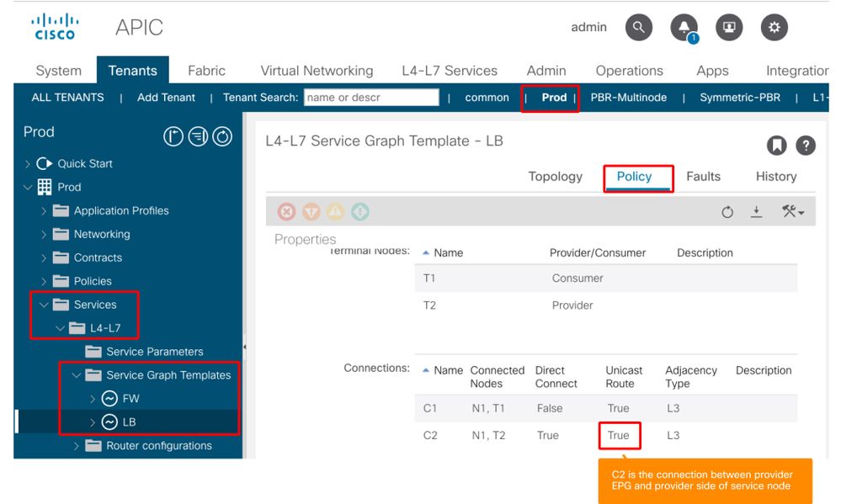Click the FW service graph icon
This screenshot has width=841, height=504.
click(x=109, y=398)
